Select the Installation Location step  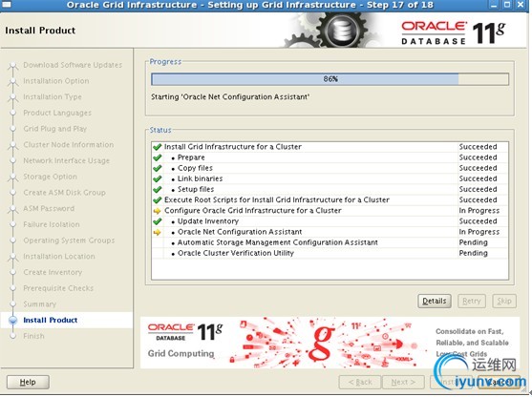click(59, 257)
